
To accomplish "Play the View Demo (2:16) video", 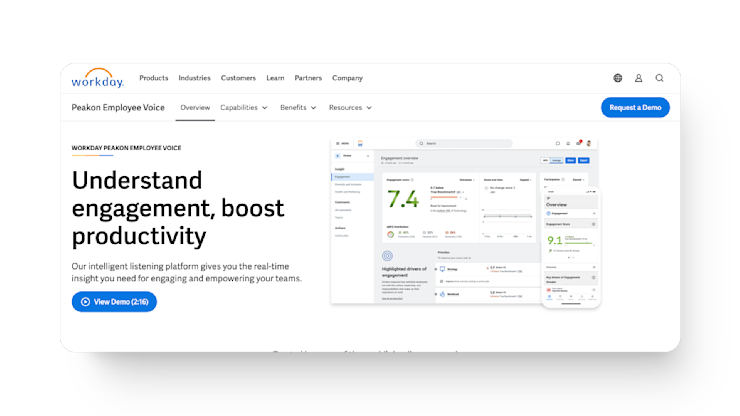I will coord(114,302).
